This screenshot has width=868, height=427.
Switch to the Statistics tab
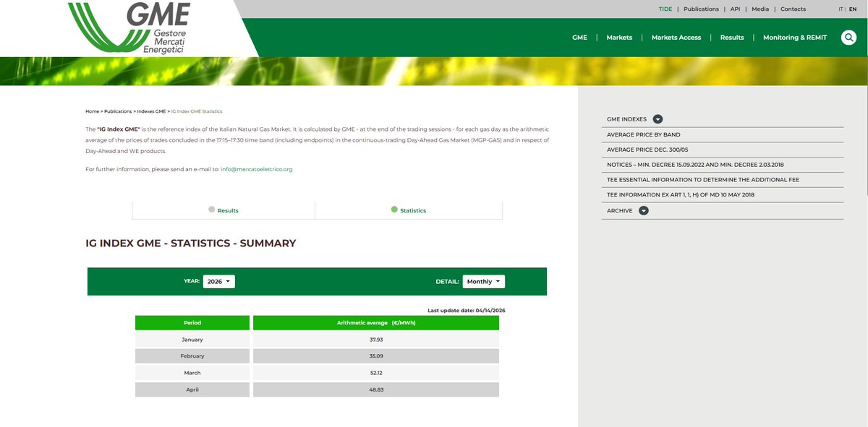click(409, 210)
